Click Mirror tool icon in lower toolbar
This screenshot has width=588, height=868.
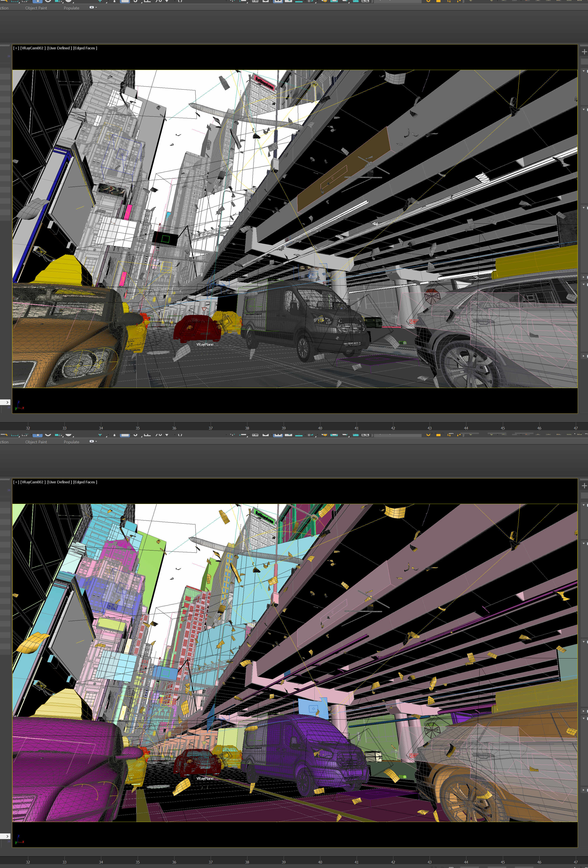coord(232,435)
